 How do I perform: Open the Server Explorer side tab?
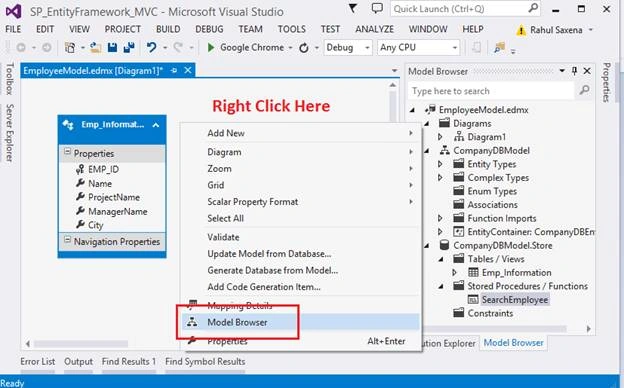pyautogui.click(x=10, y=133)
